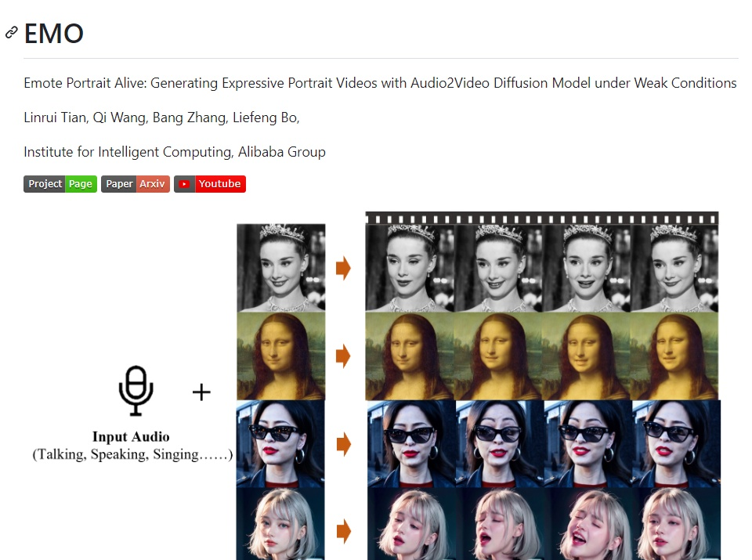752x560 pixels.
Task: Click the authors line 'Linrui Tian, Qi Wang'
Action: 161,117
